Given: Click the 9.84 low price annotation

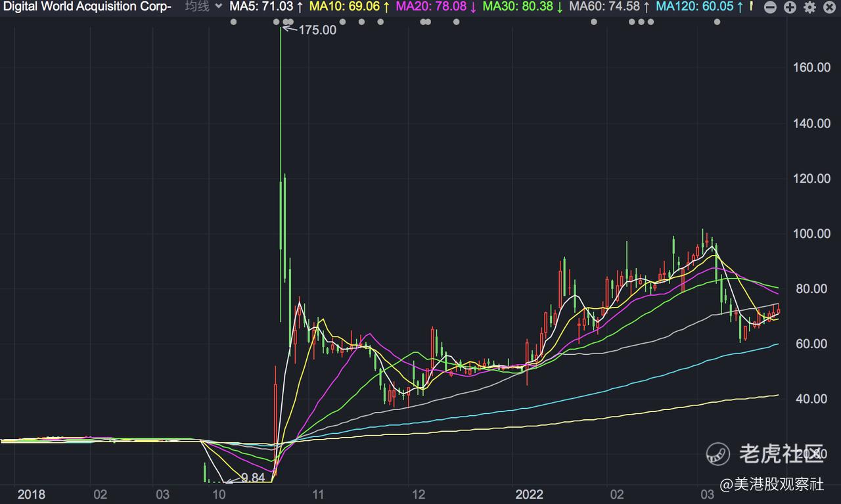Looking at the screenshot, I should (253, 478).
